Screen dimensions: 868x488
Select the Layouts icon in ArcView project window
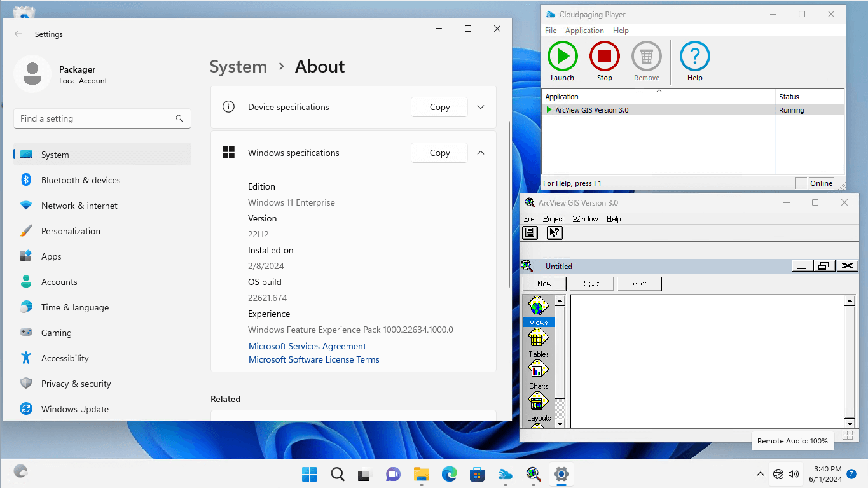point(539,407)
